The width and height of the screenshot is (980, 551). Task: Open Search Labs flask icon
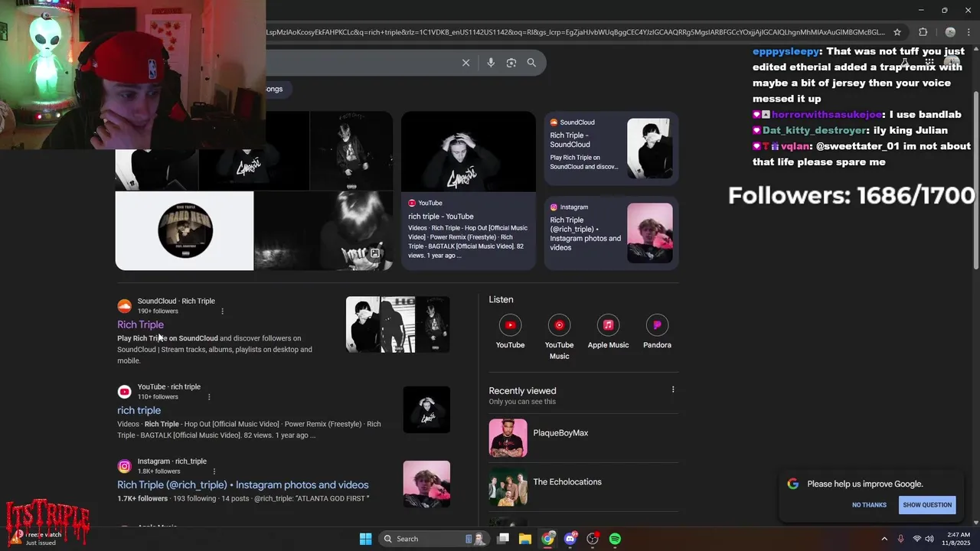pyautogui.click(x=904, y=63)
